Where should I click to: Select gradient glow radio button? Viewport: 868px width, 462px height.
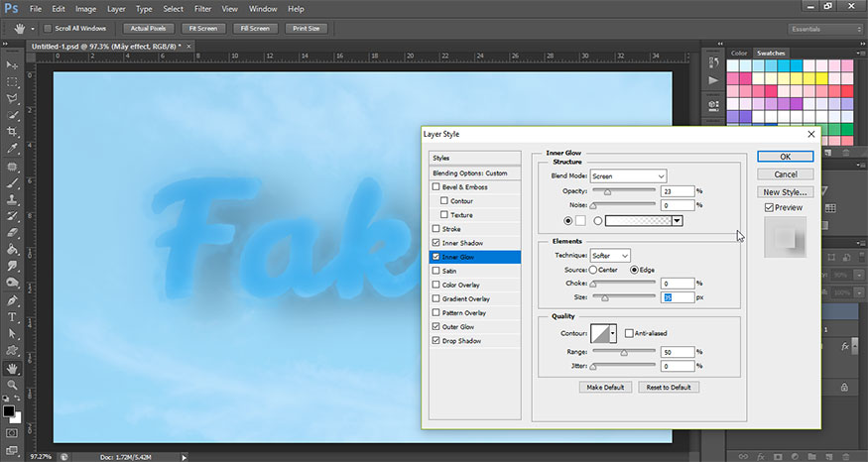pos(598,221)
